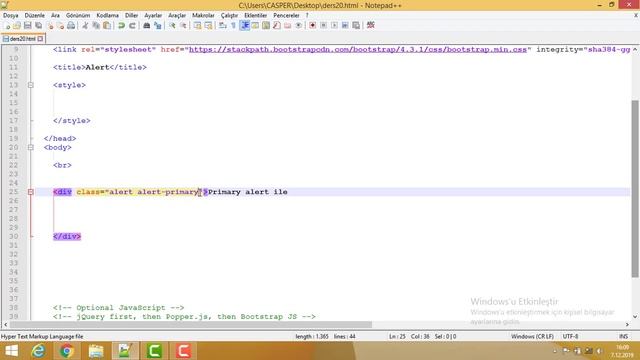Create a new file with the New icon

tap(7, 25)
